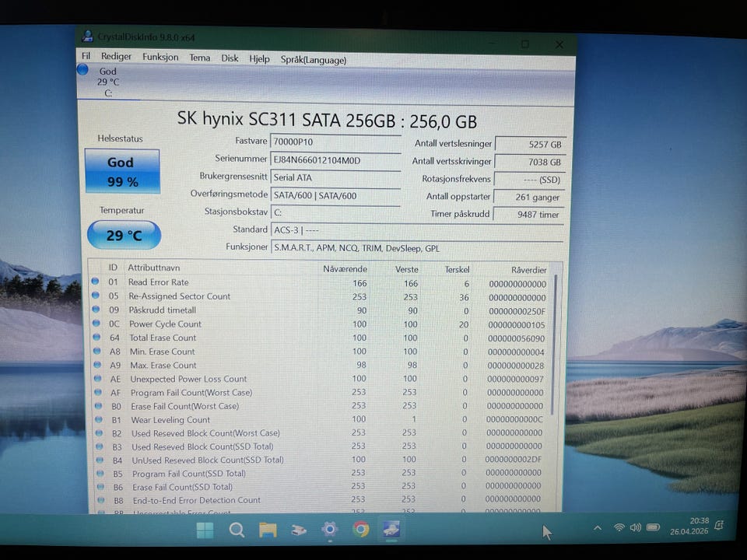Click the Overføringsmetode SATA/600 field
Viewport: 747px width, 560px height.
point(335,195)
